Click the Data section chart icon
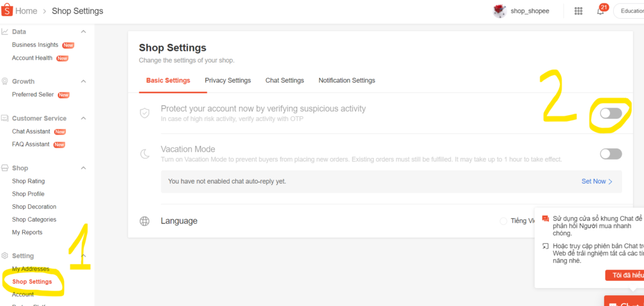644x306 pixels. 5,31
